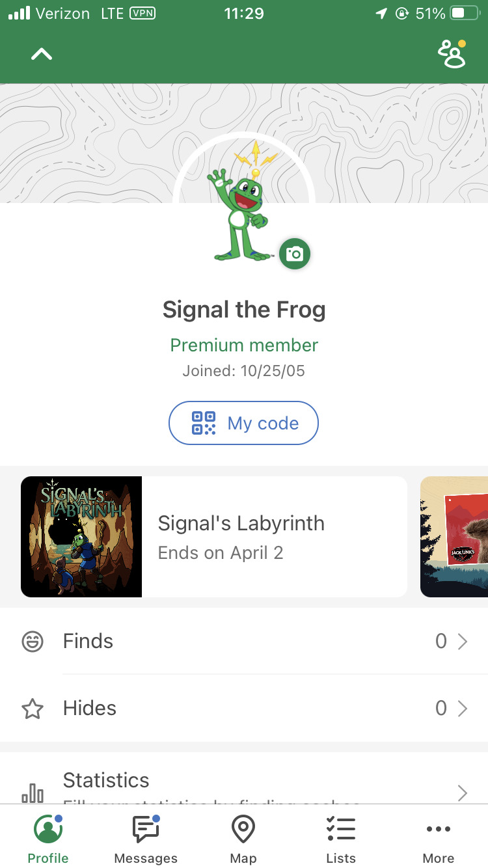Tap the camera icon on avatar
The image size is (488, 868).
(295, 254)
